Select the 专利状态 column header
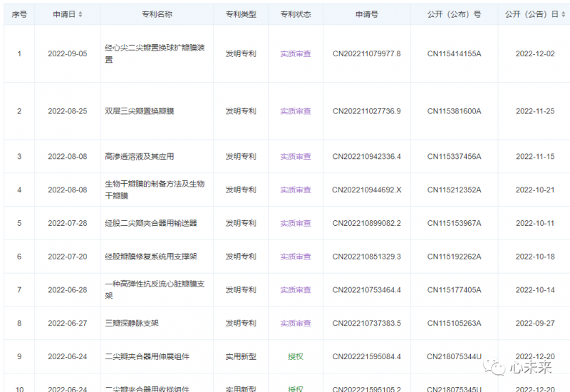 (295, 14)
